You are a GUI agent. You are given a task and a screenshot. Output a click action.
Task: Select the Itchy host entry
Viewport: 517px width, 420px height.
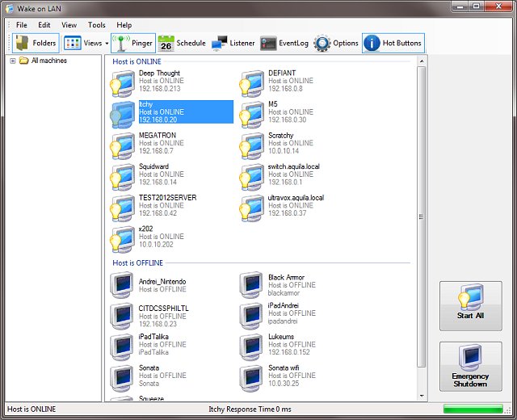172,112
